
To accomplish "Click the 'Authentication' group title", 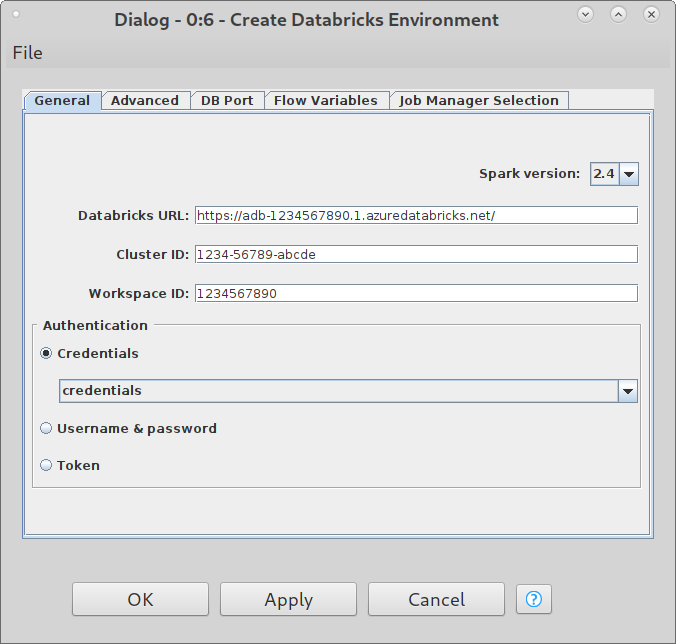I will click(95, 325).
